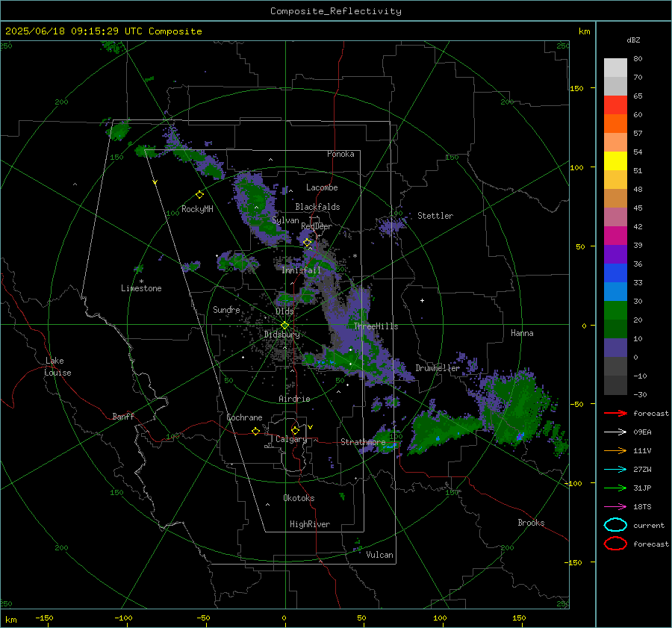Click the 31JP legend label

(642, 488)
